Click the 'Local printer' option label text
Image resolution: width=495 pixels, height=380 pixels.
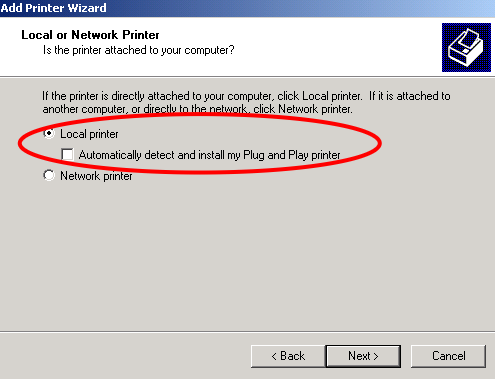click(89, 134)
